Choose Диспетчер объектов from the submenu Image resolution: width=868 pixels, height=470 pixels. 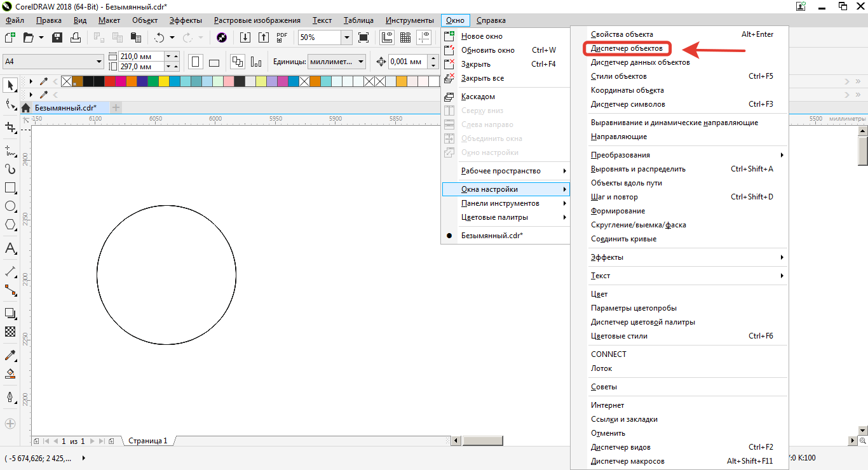627,48
